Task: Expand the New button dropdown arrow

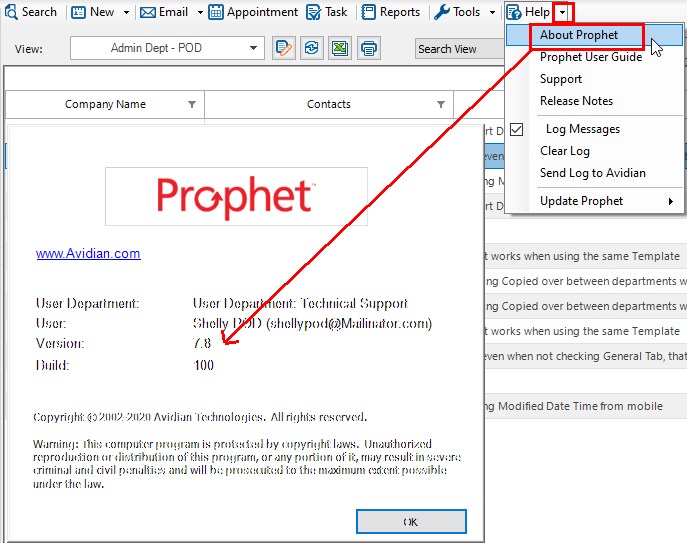Action: coord(126,13)
